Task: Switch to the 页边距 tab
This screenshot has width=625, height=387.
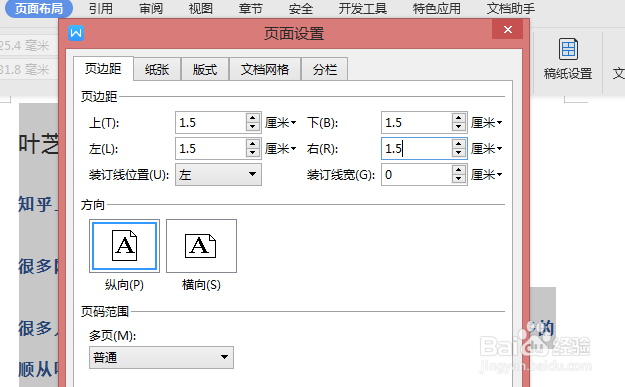Action: pyautogui.click(x=103, y=69)
